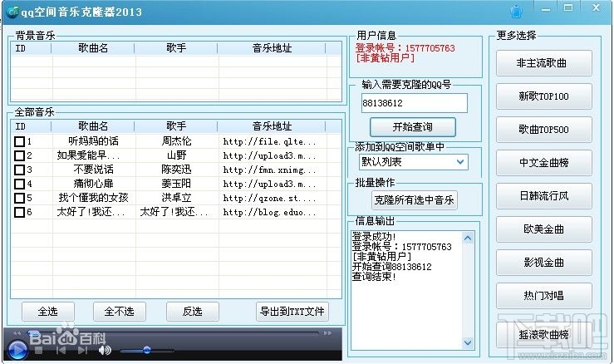The width and height of the screenshot is (614, 364).
Task: Open the 影视金曲 category
Action: click(x=543, y=263)
